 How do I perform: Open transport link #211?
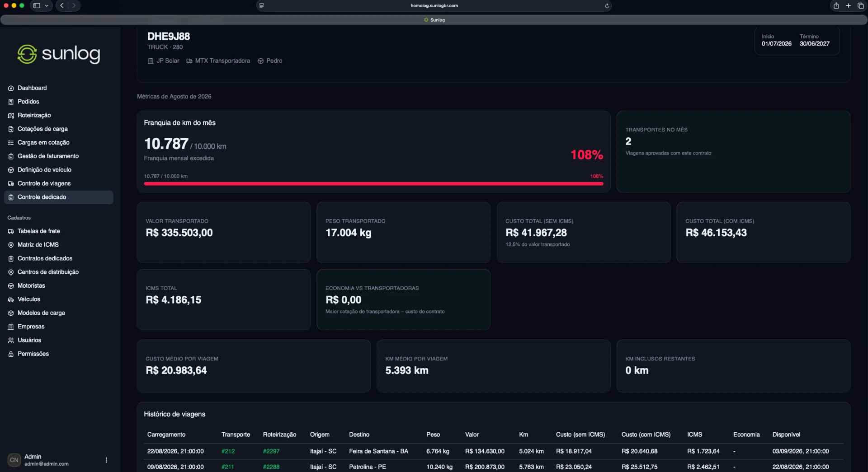[227, 467]
